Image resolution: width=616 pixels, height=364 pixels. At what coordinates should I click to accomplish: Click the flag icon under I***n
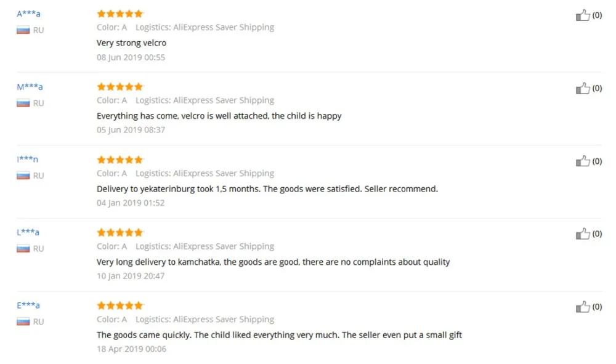23,176
